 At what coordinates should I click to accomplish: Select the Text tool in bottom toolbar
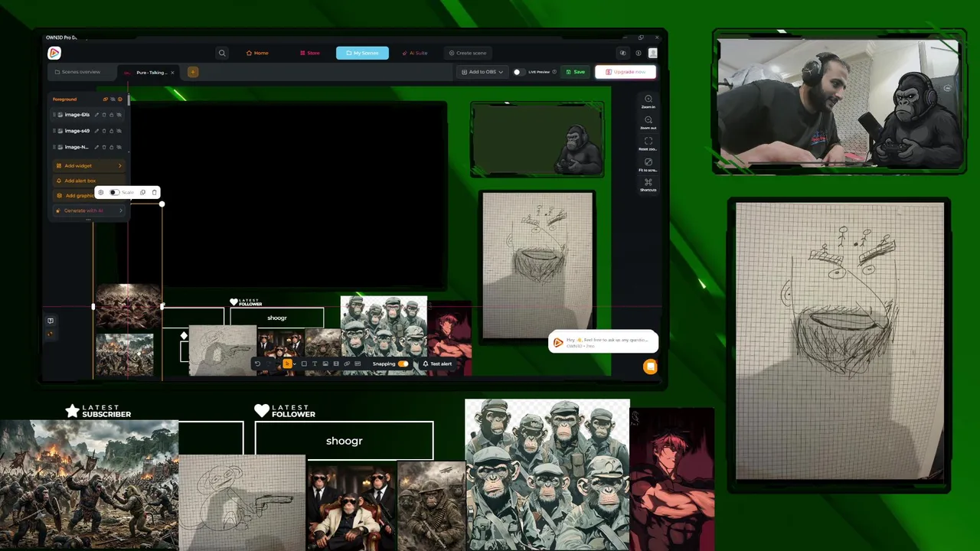(315, 364)
